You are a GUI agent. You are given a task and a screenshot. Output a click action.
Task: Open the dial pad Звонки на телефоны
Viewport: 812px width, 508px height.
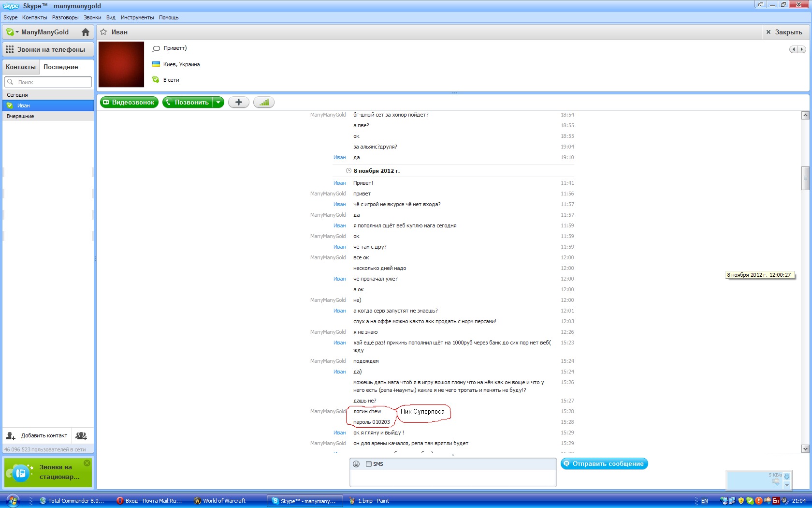[x=47, y=49]
